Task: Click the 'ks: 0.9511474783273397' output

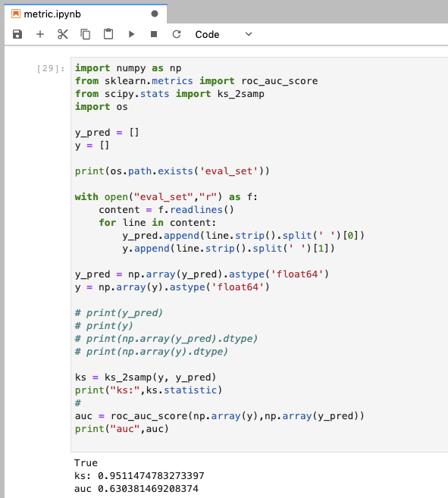Action: coord(139,476)
